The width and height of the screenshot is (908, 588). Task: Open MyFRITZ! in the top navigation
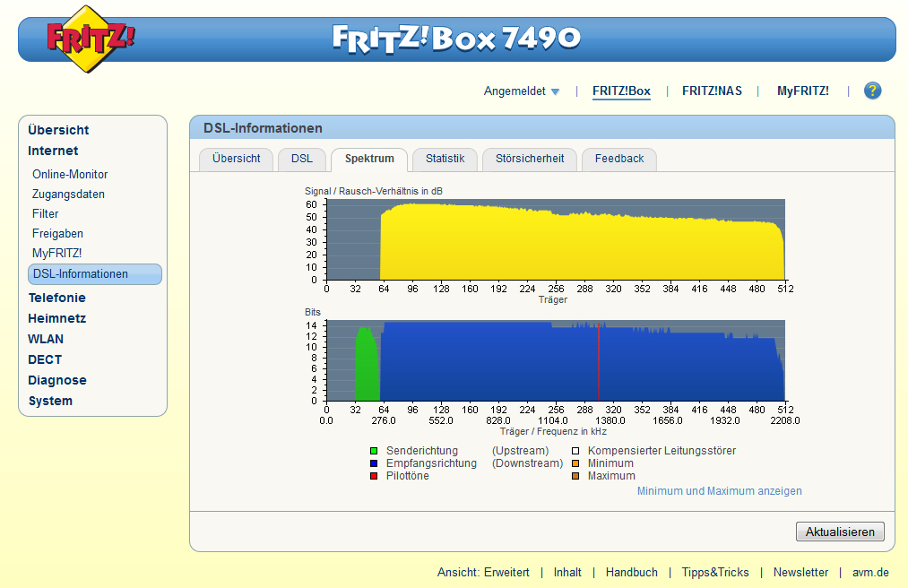pos(802,91)
